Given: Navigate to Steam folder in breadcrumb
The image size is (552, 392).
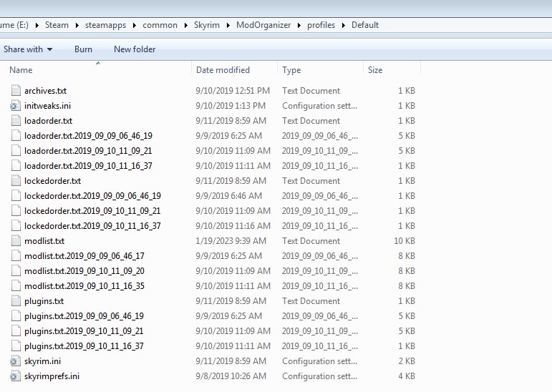Looking at the screenshot, I should [57, 25].
